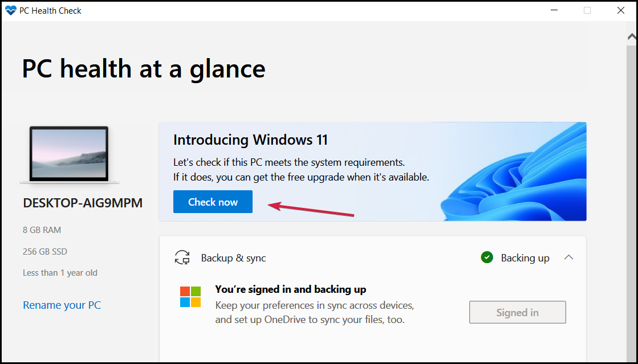Click the Introducing Windows 11 heading
Viewport: 638px width, 364px height.
(x=250, y=140)
